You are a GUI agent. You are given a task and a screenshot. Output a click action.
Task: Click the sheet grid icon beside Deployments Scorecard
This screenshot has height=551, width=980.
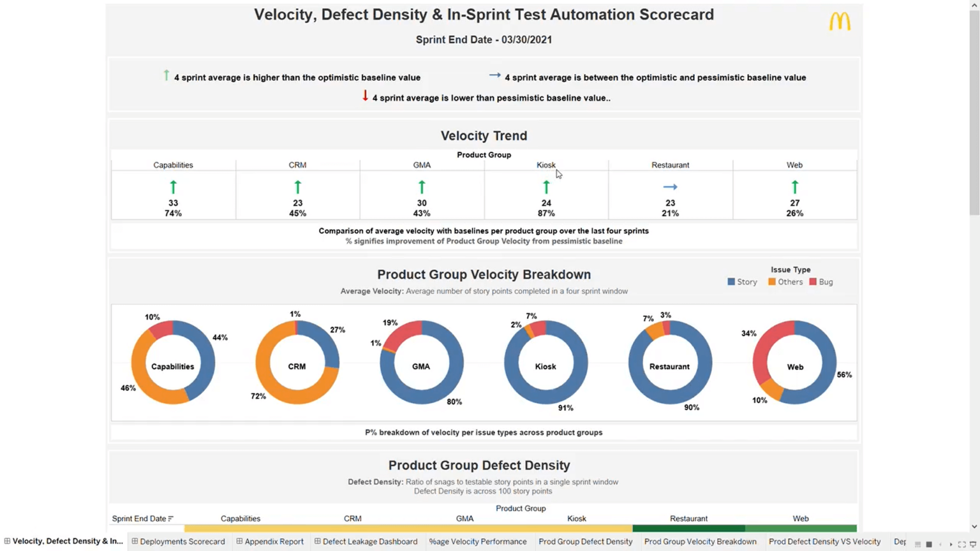coord(134,541)
